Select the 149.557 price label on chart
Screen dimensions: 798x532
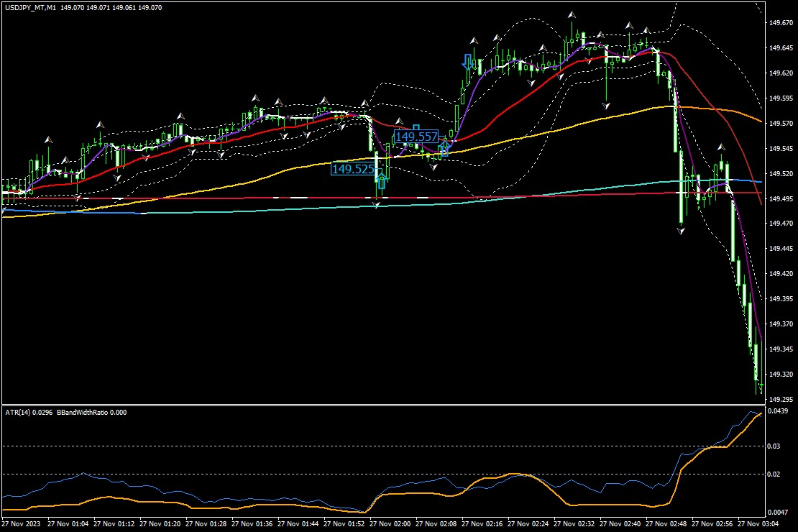pyautogui.click(x=416, y=137)
